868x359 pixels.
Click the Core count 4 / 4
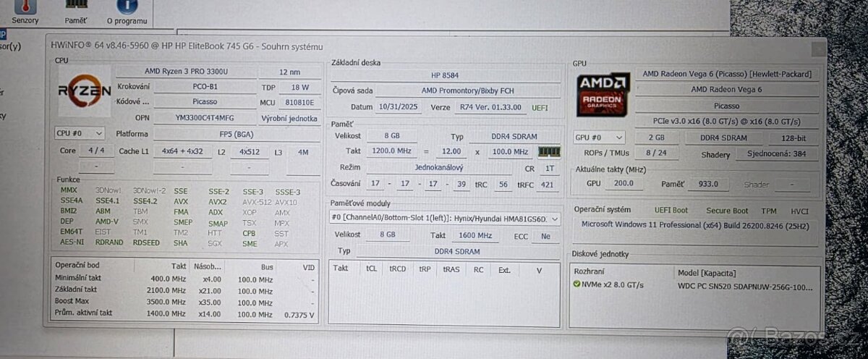[96, 151]
